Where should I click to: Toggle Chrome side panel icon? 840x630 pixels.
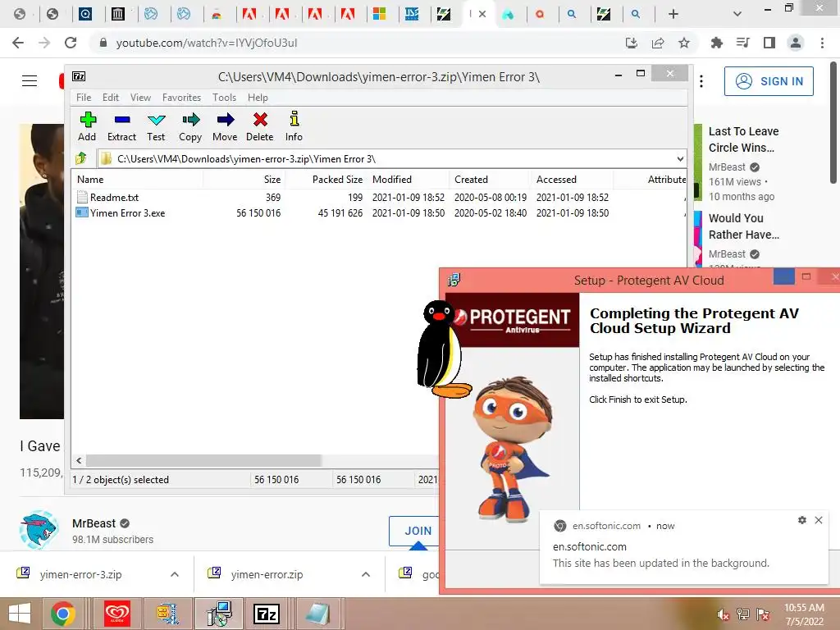[x=769, y=43]
